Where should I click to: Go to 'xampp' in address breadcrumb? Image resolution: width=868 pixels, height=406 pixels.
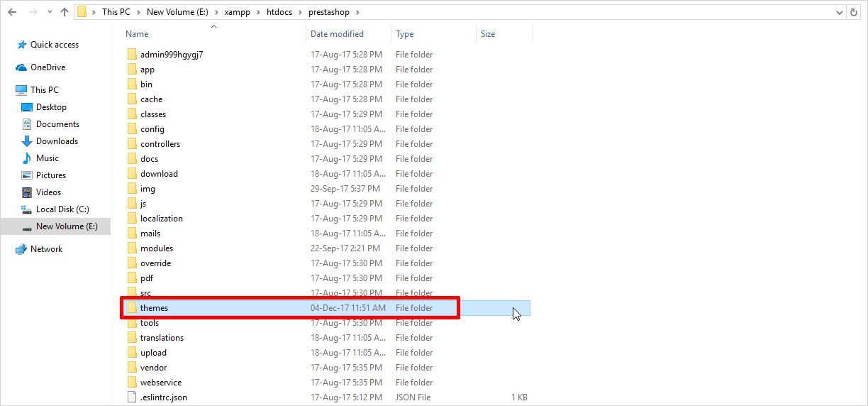click(236, 12)
